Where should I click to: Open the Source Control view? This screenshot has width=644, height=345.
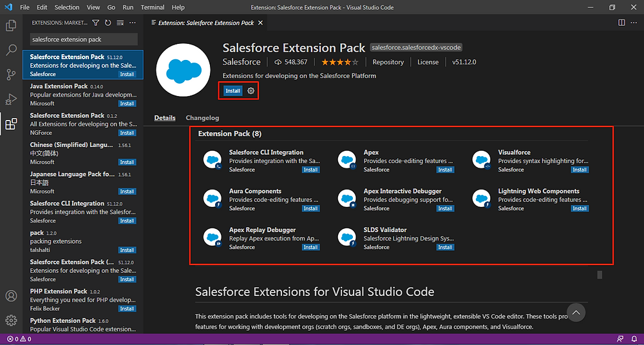click(11, 74)
